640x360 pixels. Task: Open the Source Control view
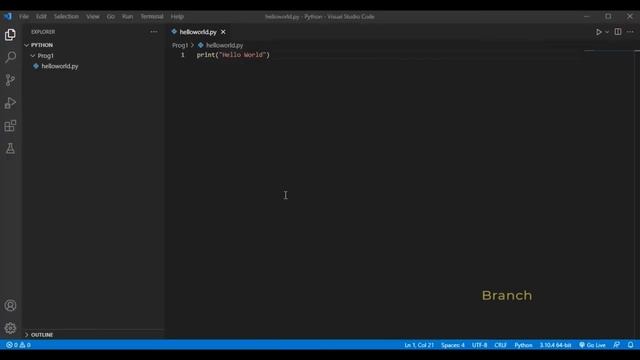(10, 80)
